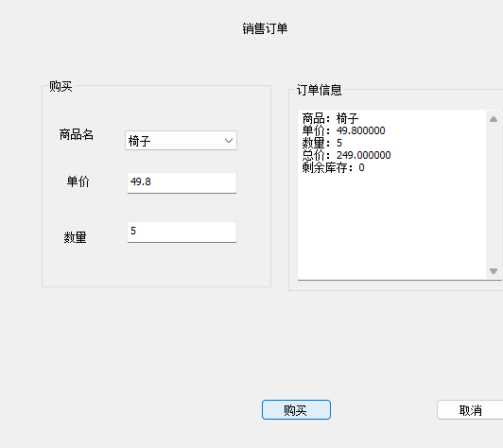The width and height of the screenshot is (503, 448).
Task: Click the 购买 group box title
Action: coord(61,86)
